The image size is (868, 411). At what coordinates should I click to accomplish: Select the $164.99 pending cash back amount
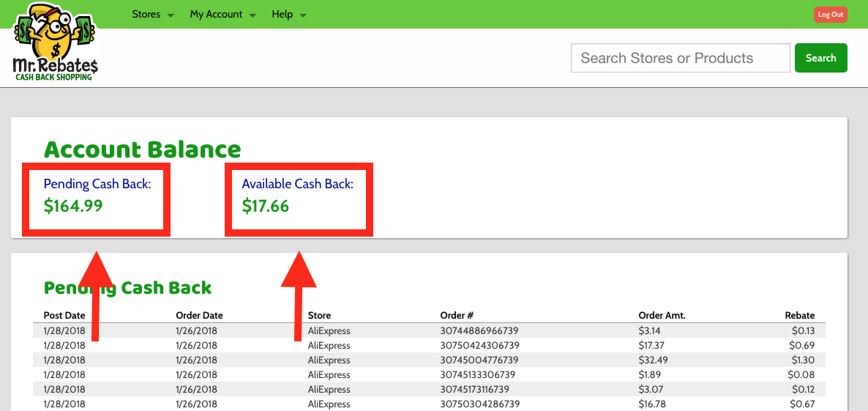(x=73, y=207)
